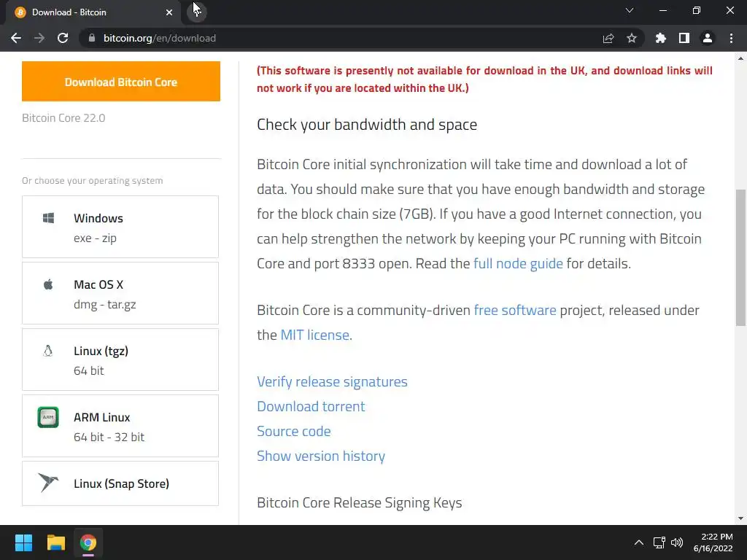Click the site padlock icon
The width and height of the screenshot is (747, 560).
click(92, 38)
